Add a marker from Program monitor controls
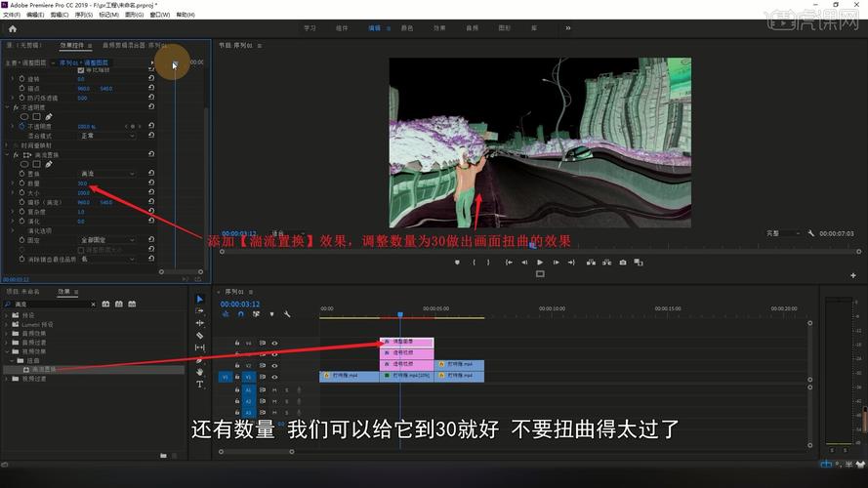 coord(457,263)
